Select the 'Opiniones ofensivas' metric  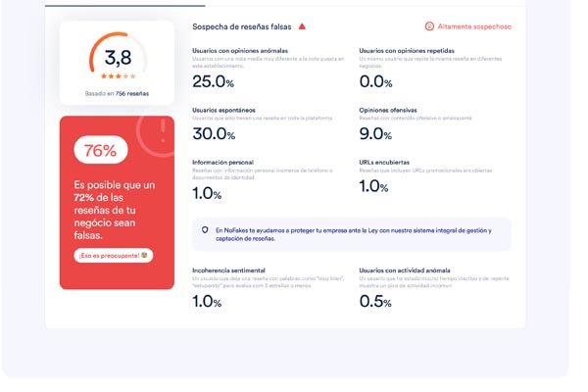tap(388, 109)
